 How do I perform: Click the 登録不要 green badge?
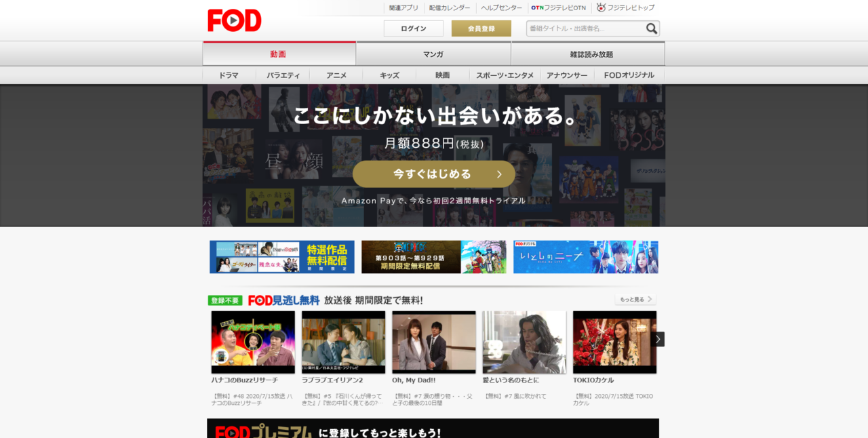tap(225, 300)
